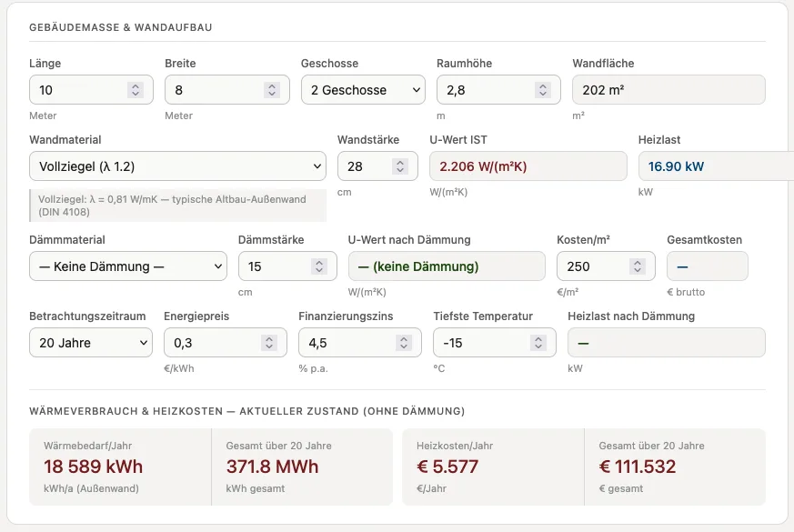This screenshot has width=794, height=532.
Task: Open the Geschosse dropdown
Action: coord(363,90)
